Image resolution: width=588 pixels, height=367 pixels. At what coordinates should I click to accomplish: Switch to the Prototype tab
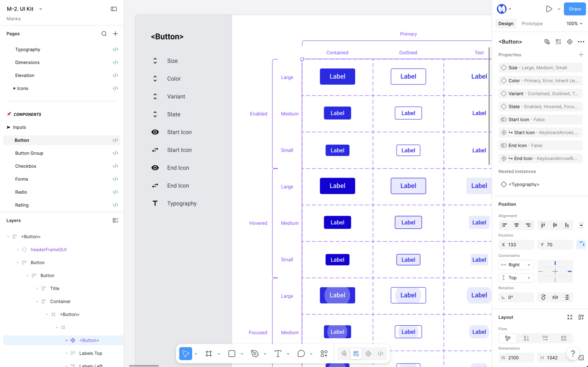pyautogui.click(x=532, y=23)
